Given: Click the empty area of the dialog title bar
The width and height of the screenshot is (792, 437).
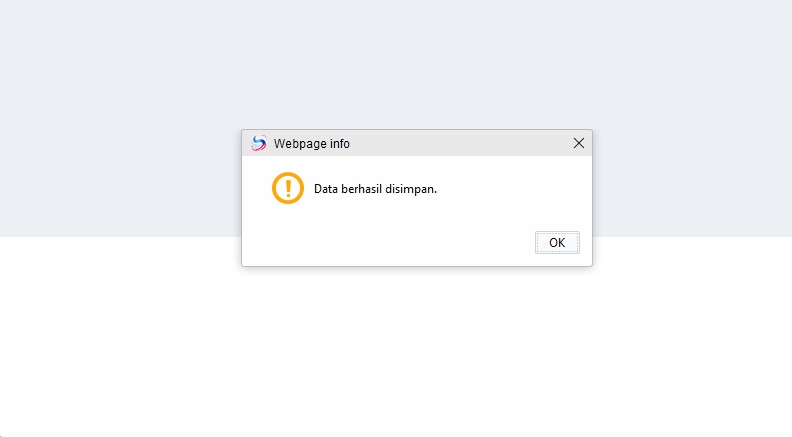Looking at the screenshot, I should pyautogui.click(x=460, y=143).
